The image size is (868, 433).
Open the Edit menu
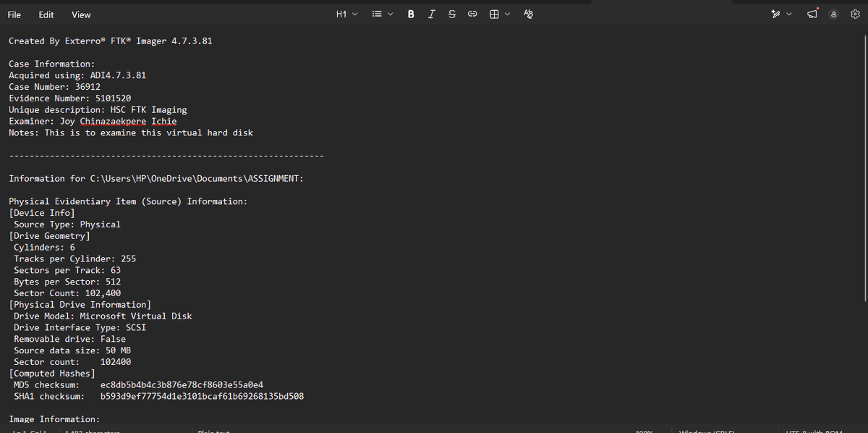coord(46,14)
